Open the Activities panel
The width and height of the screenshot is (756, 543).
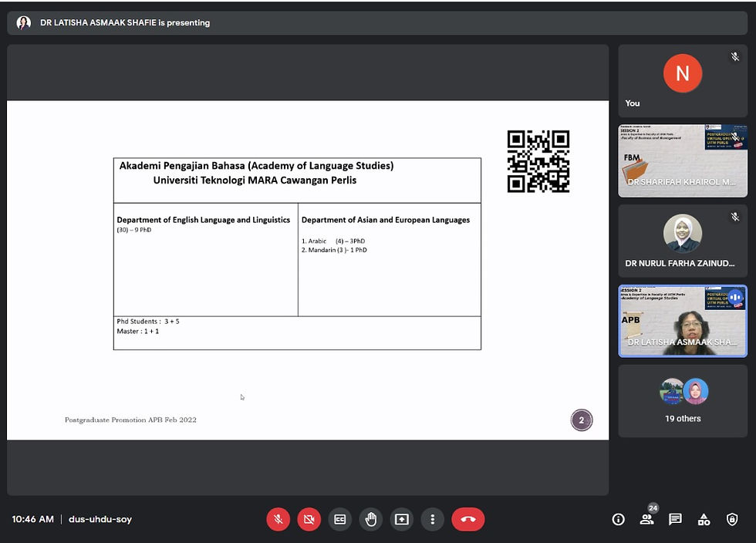pyautogui.click(x=704, y=519)
